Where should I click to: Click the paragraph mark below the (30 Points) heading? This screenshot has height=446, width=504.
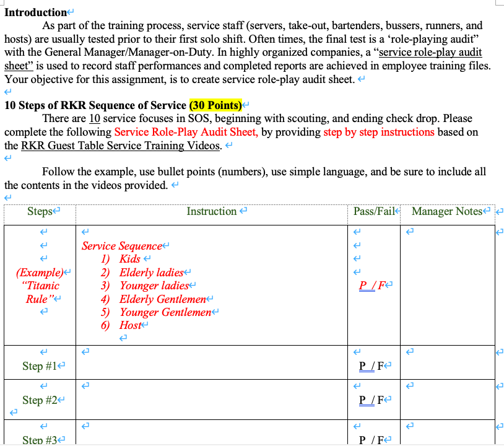tap(7, 158)
